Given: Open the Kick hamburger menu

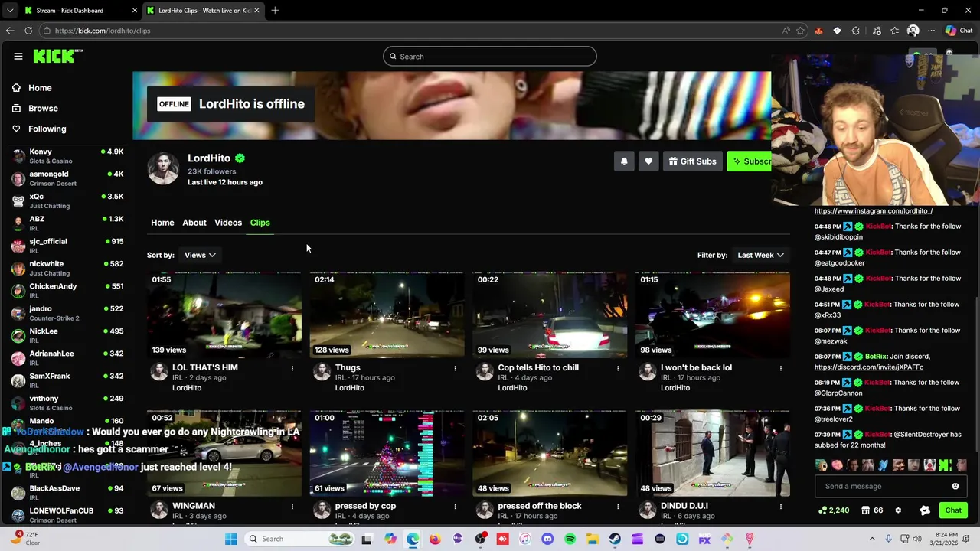Looking at the screenshot, I should pyautogui.click(x=18, y=56).
